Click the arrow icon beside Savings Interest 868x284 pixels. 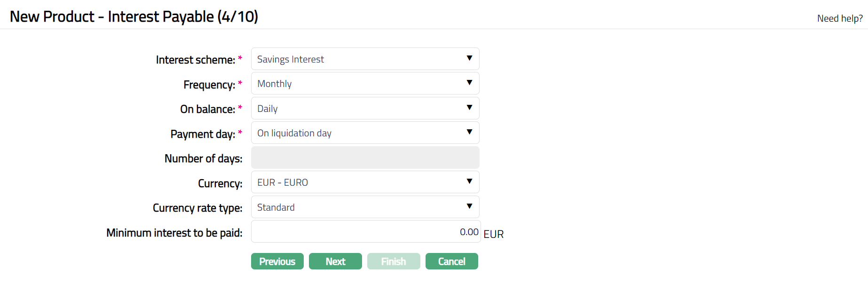469,58
